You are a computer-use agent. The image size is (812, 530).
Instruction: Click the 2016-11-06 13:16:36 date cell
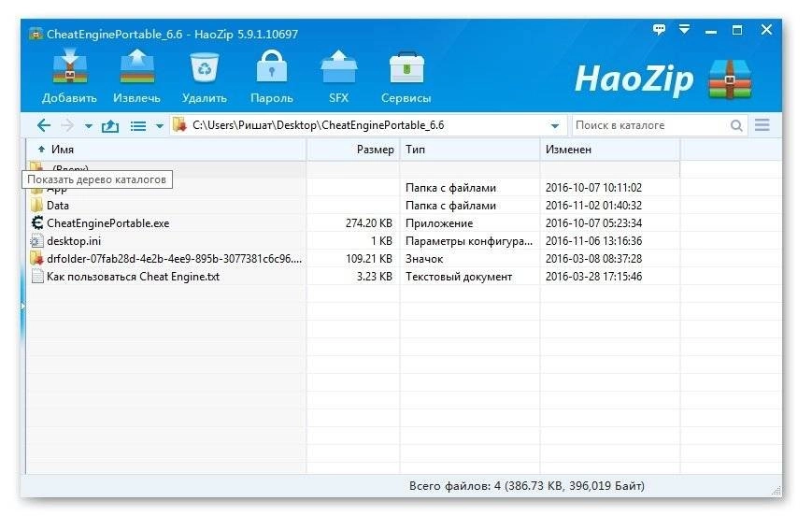click(593, 241)
